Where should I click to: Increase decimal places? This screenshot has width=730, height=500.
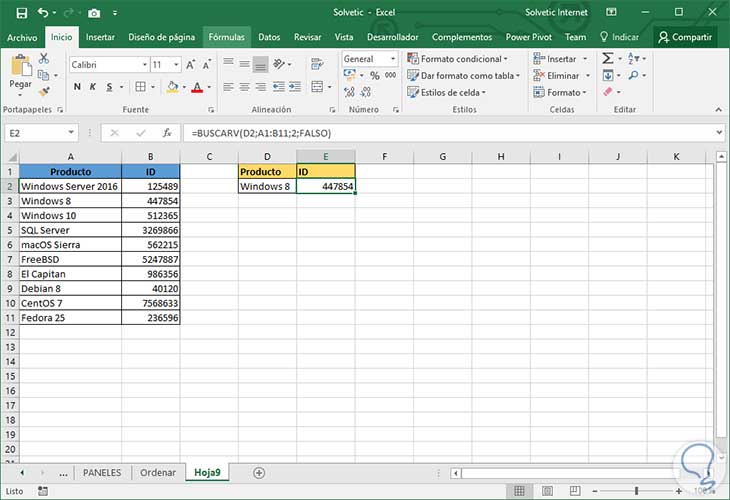349,92
